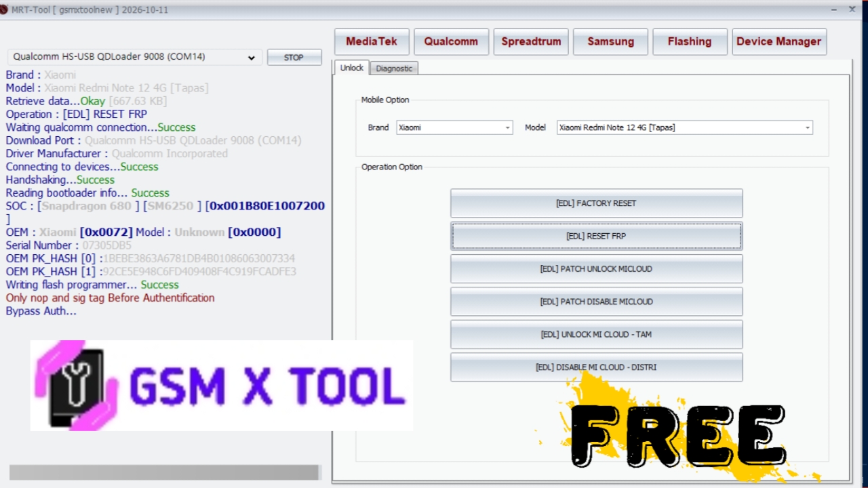Screen dimensions: 868x488
Task: Click [EDL] PATCH UNLOCK MICLOUD
Action: point(596,269)
